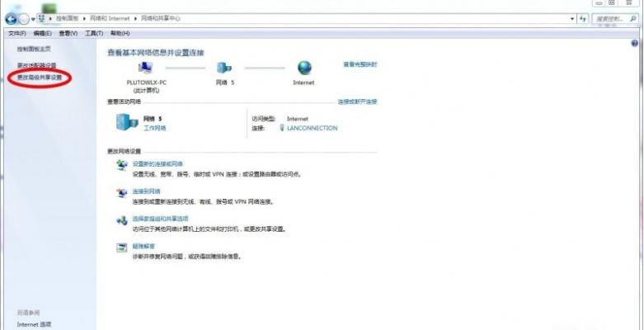The height and width of the screenshot is (330, 644).
Task: Open the address bar history dropdown
Action: pyautogui.click(x=571, y=17)
